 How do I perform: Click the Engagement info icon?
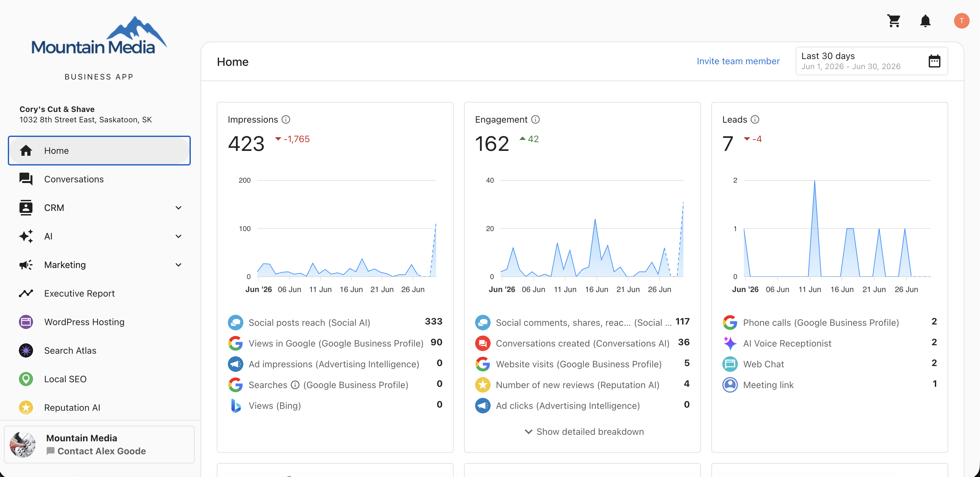coord(535,119)
